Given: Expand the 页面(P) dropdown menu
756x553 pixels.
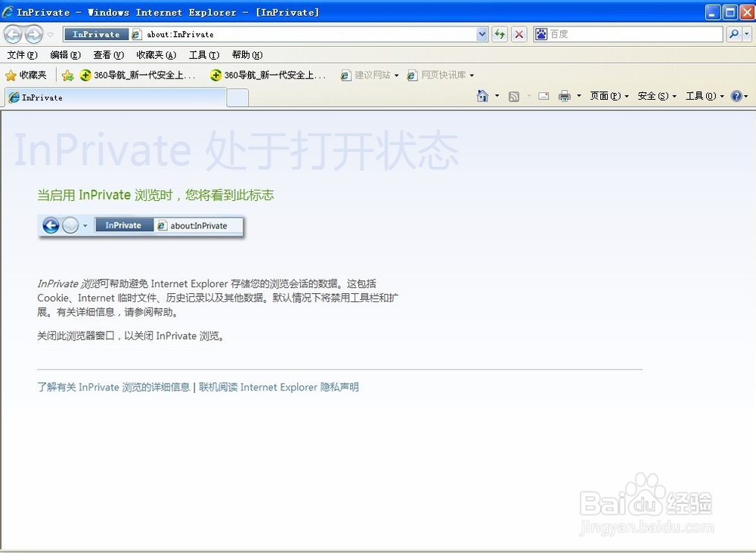Looking at the screenshot, I should (608, 96).
